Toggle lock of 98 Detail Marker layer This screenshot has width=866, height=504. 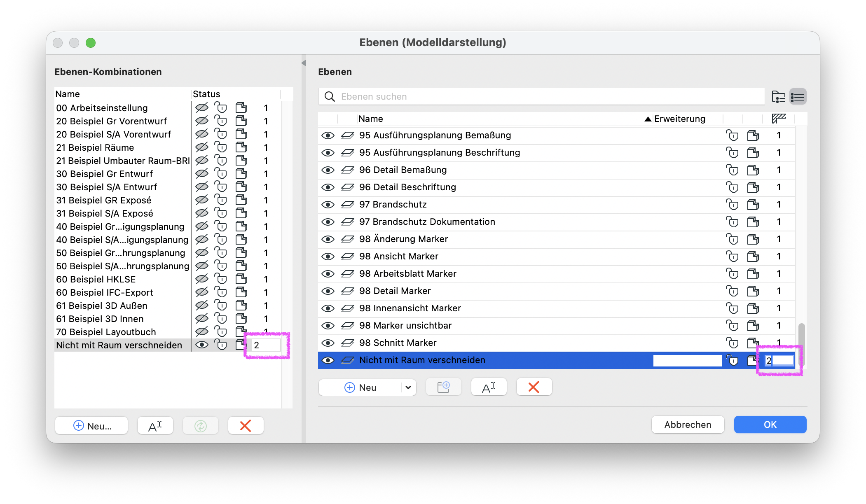pyautogui.click(x=732, y=291)
